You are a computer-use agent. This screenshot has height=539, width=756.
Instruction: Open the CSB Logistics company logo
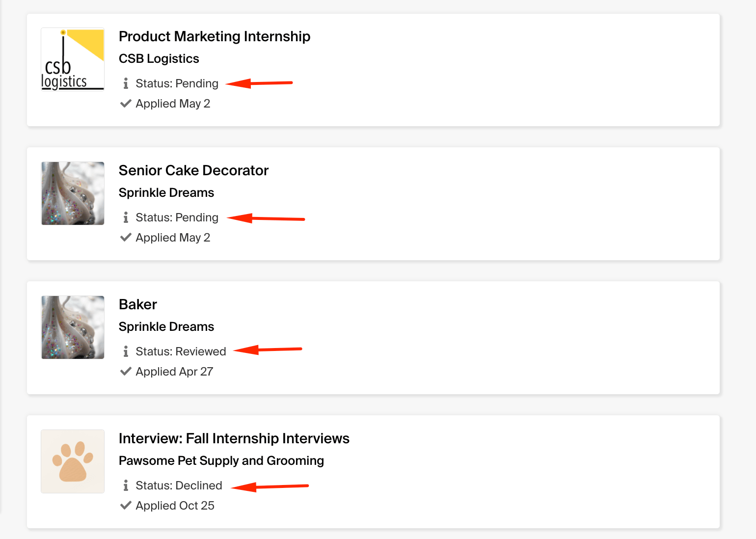(72, 59)
